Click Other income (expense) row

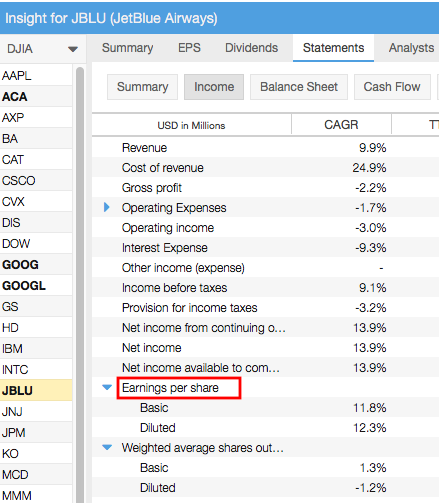pos(265,268)
